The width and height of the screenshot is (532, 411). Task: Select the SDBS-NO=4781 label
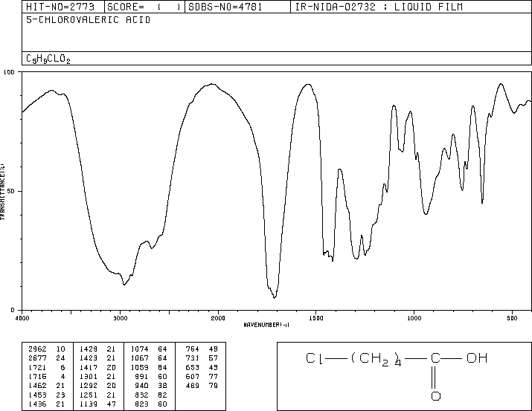coord(225,7)
